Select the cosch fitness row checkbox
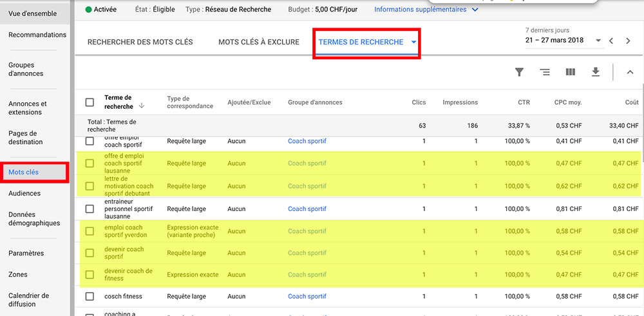Image resolution: width=644 pixels, height=316 pixels. (x=90, y=297)
